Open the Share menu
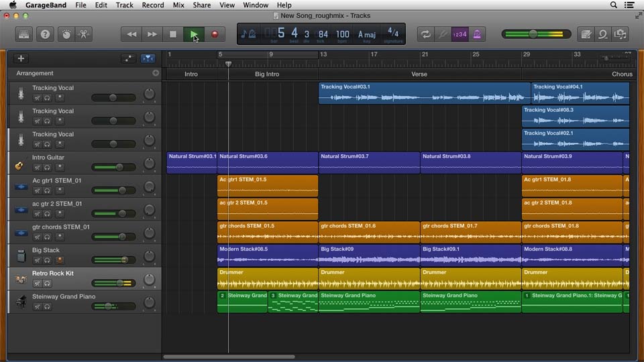The width and height of the screenshot is (644, 362). click(x=202, y=5)
